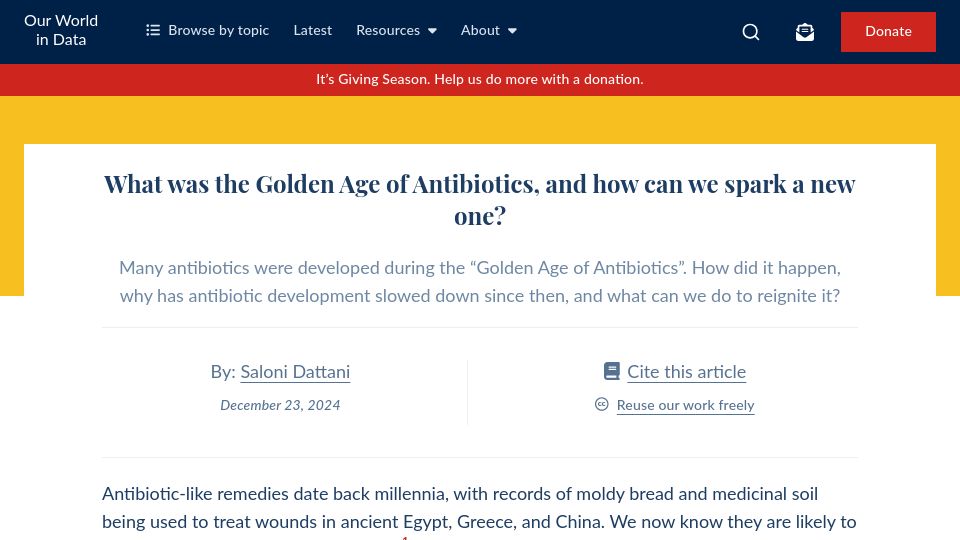Open the Resources menu label
This screenshot has height=540, width=960.
pos(388,30)
